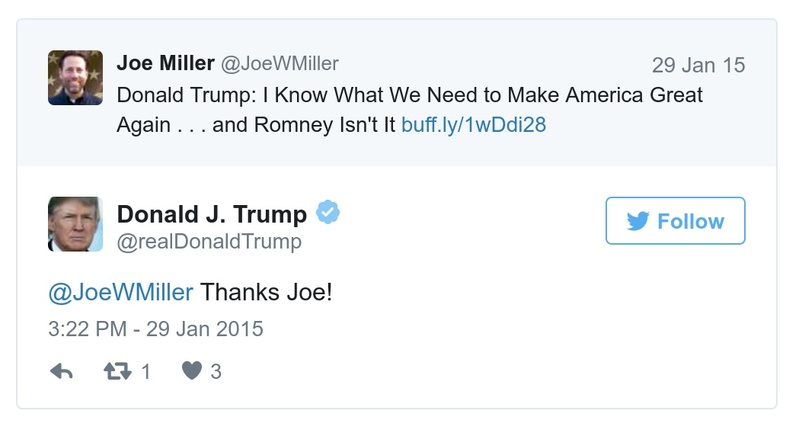Click the blue verified badge
This screenshot has height=433, width=799.
[x=328, y=212]
